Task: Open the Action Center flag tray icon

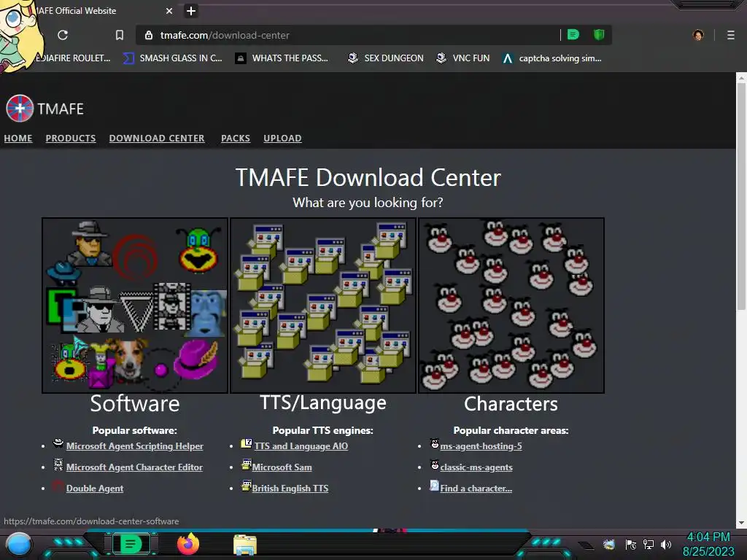Action: point(631,545)
